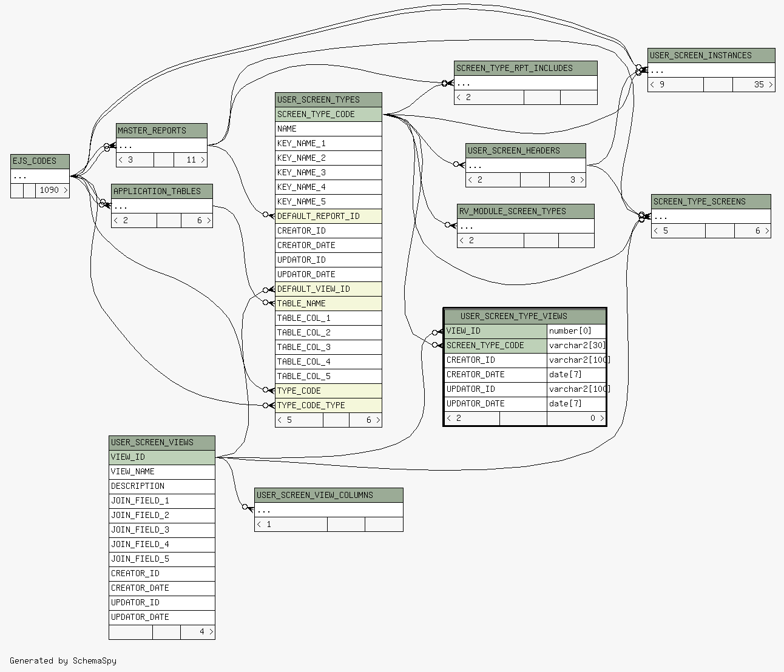Click the TYPE_CODE_TYPE column row
This screenshot has width=784, height=672.
coord(328,406)
